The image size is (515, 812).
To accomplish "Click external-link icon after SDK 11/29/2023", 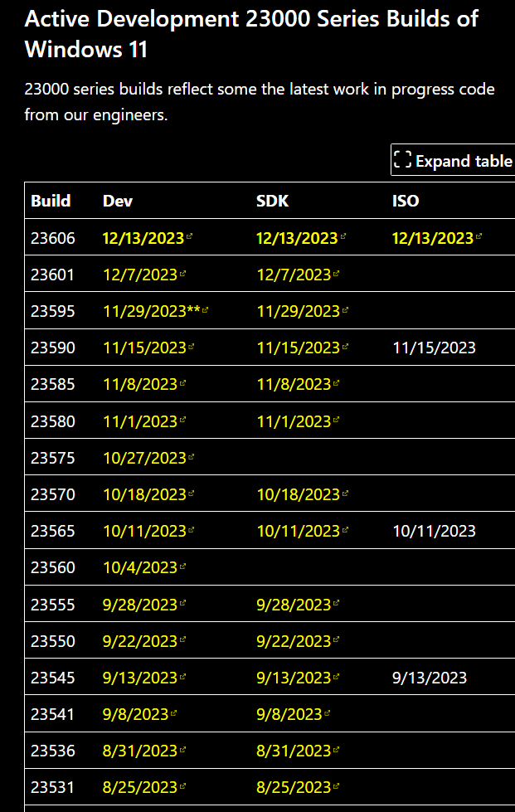I will tap(345, 311).
